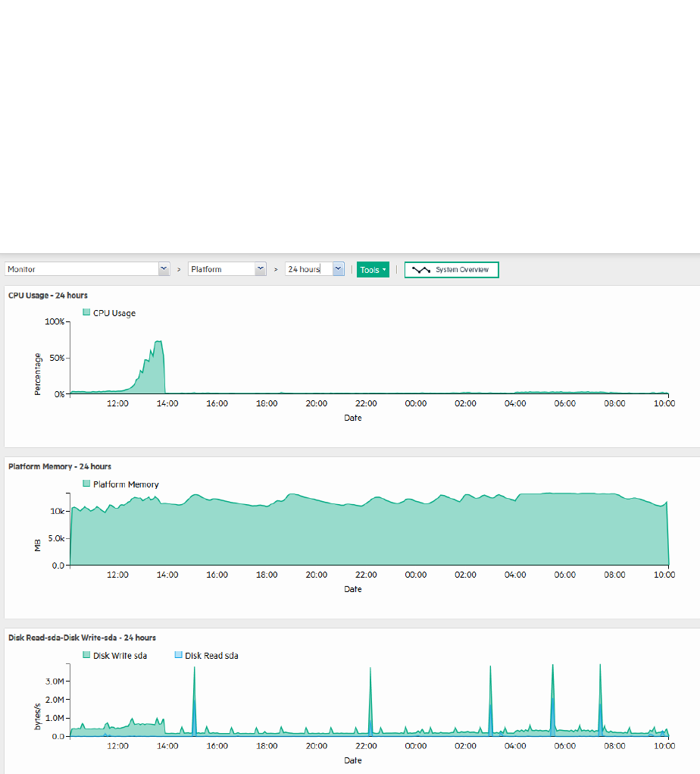The image size is (700, 774).
Task: Click the System Overview graph icon
Action: pyautogui.click(x=420, y=270)
